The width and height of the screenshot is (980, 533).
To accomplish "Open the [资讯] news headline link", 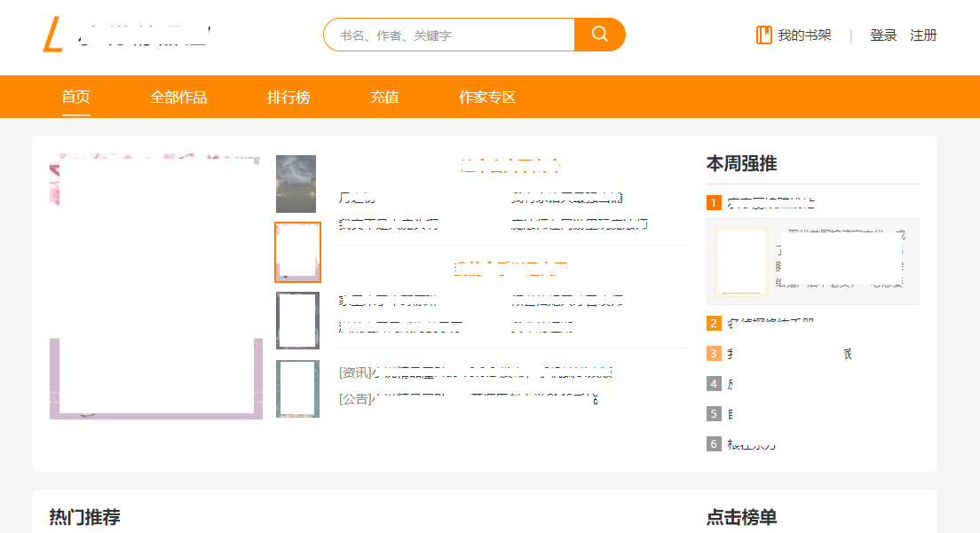I will coord(475,372).
